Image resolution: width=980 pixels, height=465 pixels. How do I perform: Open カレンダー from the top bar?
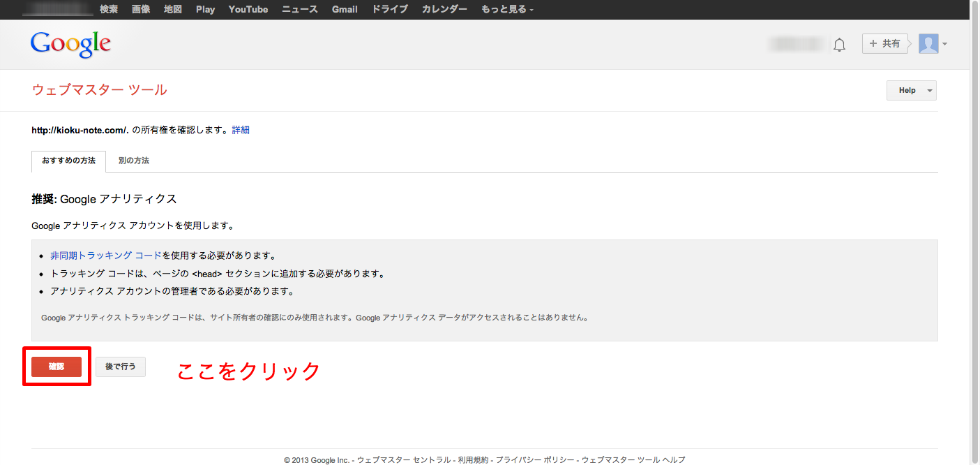coord(444,9)
